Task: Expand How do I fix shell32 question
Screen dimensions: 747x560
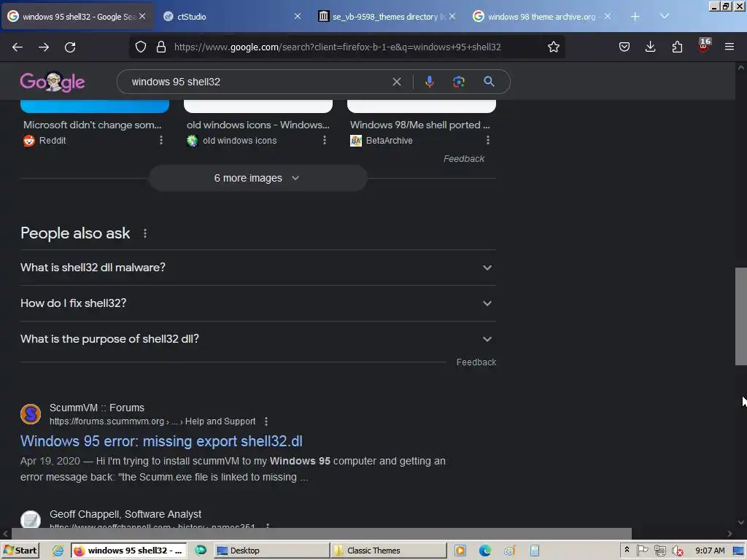Action: pyautogui.click(x=258, y=303)
